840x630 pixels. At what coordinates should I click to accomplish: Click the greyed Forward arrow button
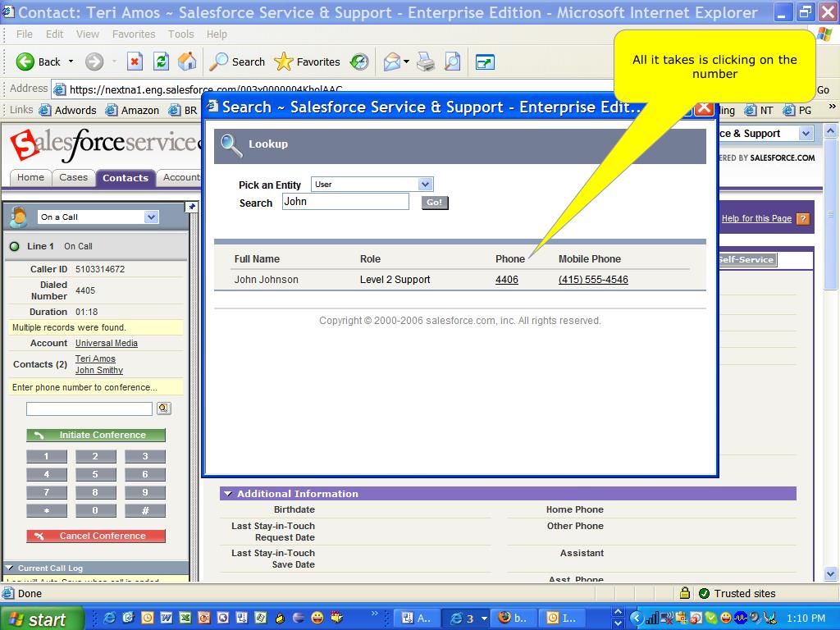click(94, 62)
